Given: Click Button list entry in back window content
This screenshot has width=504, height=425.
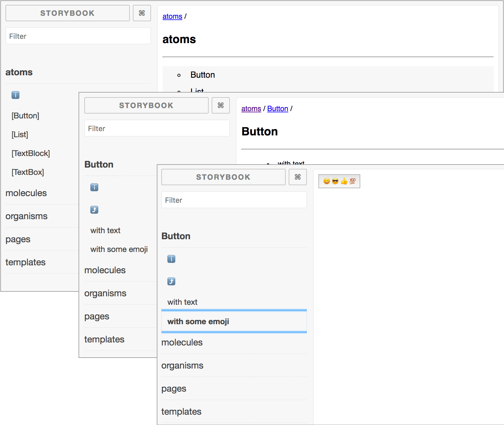Looking at the screenshot, I should 203,75.
